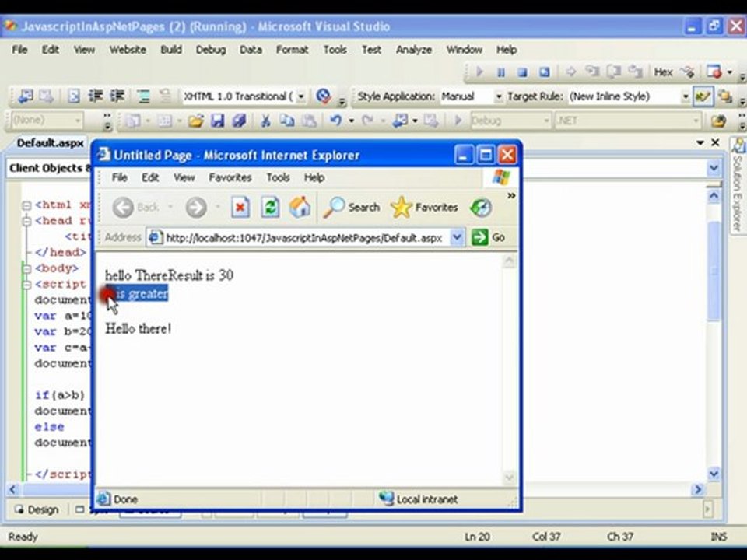
Task: Expand the IE address bar dropdown
Action: [x=457, y=237]
